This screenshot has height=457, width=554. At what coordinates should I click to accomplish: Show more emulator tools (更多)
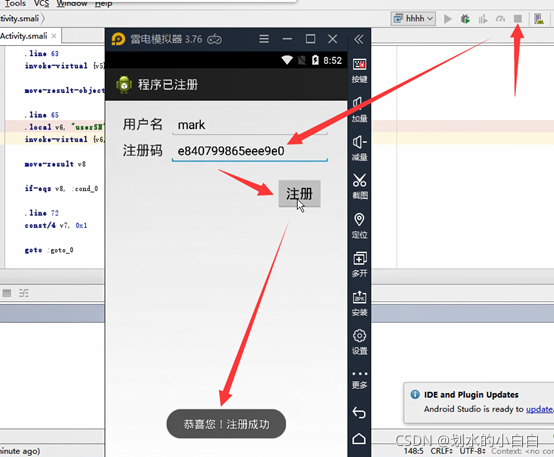pos(359,380)
